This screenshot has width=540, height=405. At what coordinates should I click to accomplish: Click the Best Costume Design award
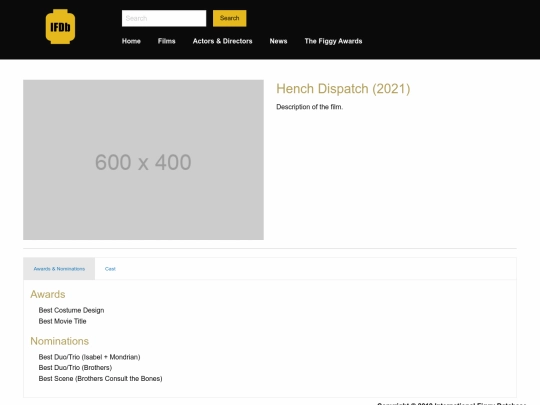tap(71, 310)
